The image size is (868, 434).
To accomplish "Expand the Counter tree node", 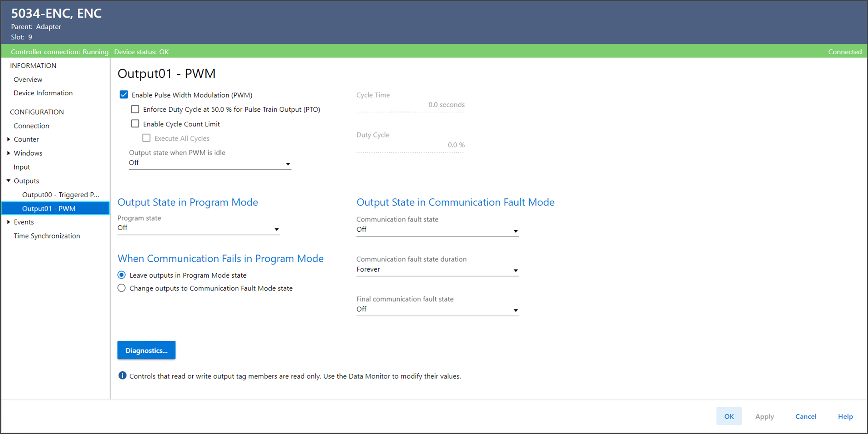I will [x=8, y=139].
